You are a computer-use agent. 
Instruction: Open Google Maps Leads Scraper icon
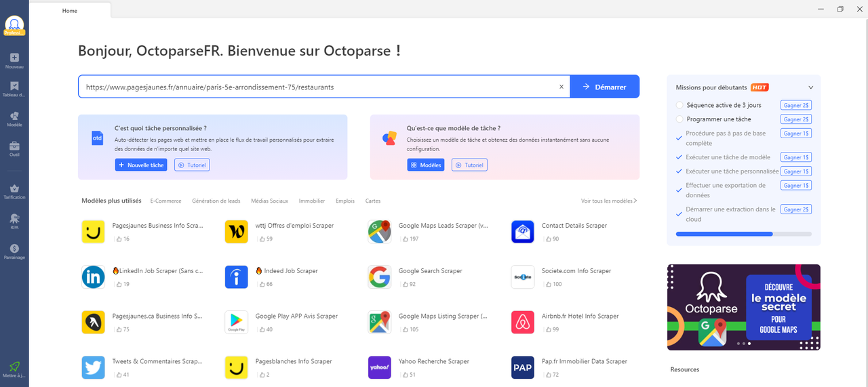click(380, 232)
